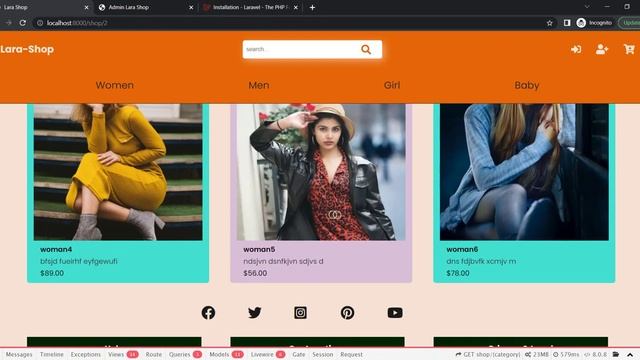Click the Incognito profile icon
This screenshot has width=640, height=360.
[581, 23]
